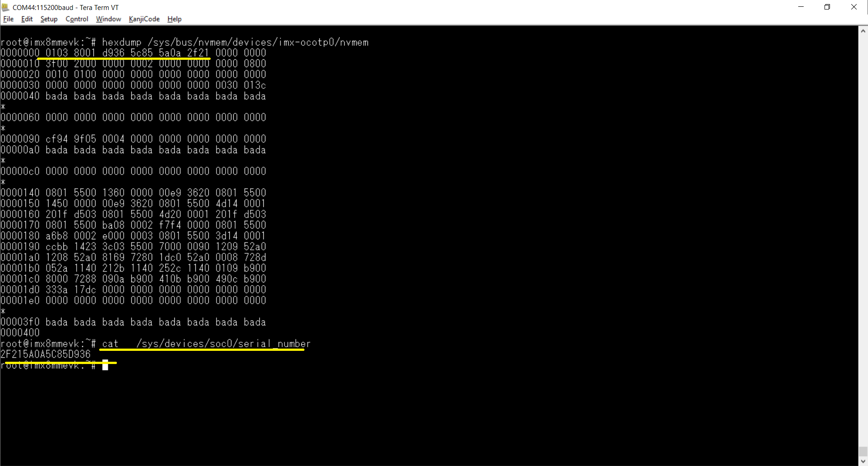
Task: Restore the Tera Term window size
Action: click(x=827, y=7)
